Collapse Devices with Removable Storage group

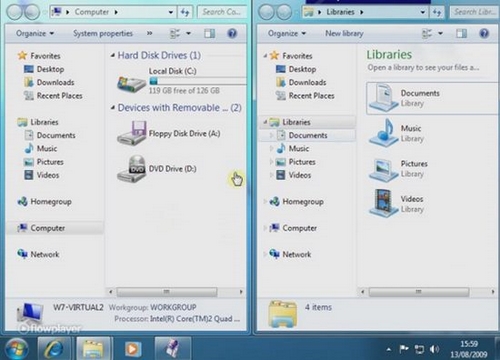coord(113,107)
